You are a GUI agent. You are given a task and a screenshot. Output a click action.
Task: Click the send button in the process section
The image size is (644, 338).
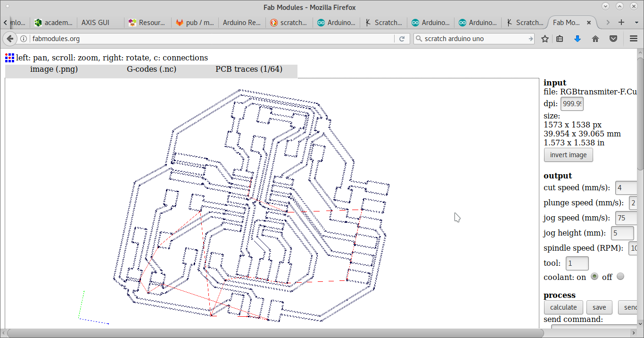628,307
